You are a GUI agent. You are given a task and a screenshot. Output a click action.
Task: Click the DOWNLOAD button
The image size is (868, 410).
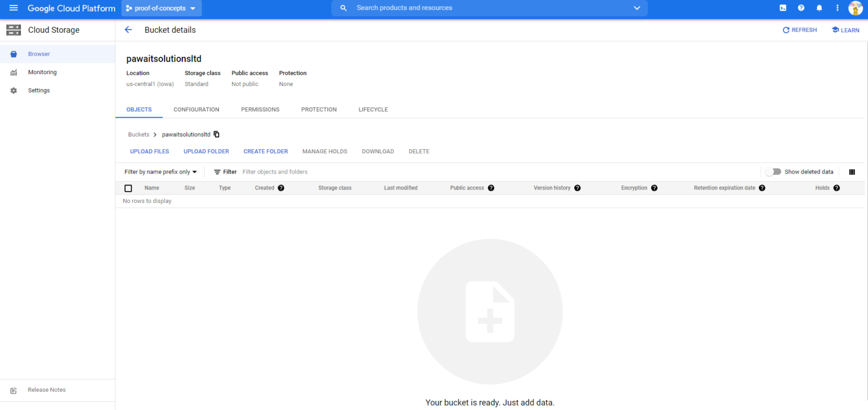(378, 152)
